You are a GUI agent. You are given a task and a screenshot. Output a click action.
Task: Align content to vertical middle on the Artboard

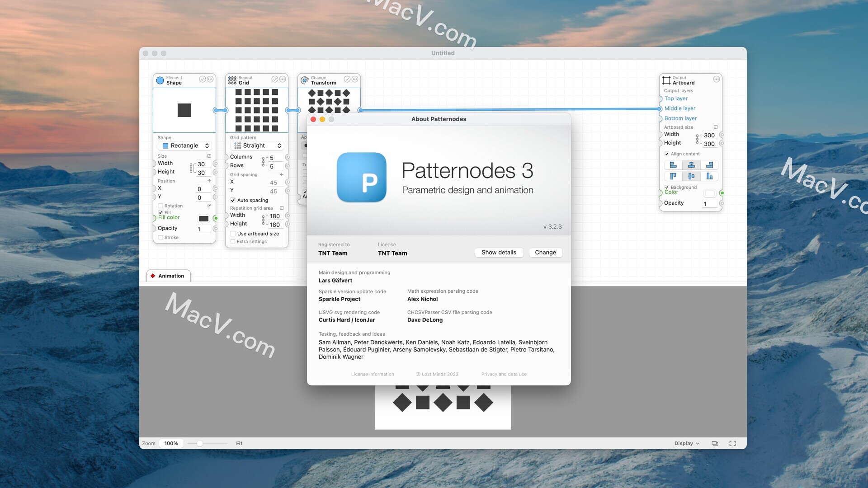click(691, 176)
